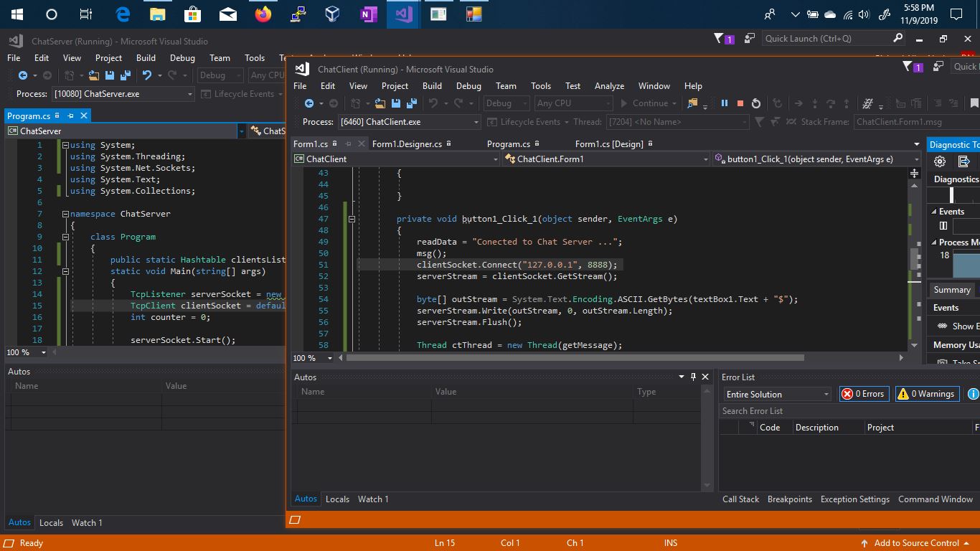Screen dimensions: 980x551
Task: Open the Breakpoints window tab
Action: [x=789, y=499]
